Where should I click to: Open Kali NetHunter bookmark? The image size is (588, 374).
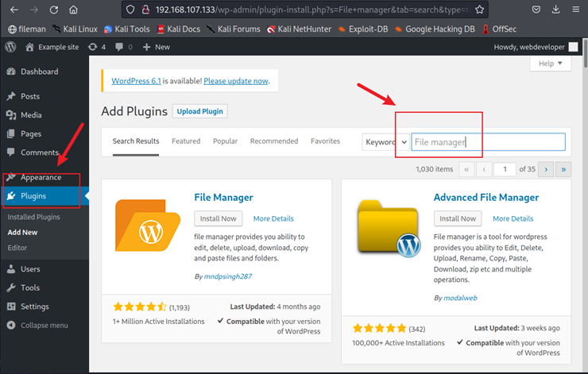pyautogui.click(x=299, y=29)
